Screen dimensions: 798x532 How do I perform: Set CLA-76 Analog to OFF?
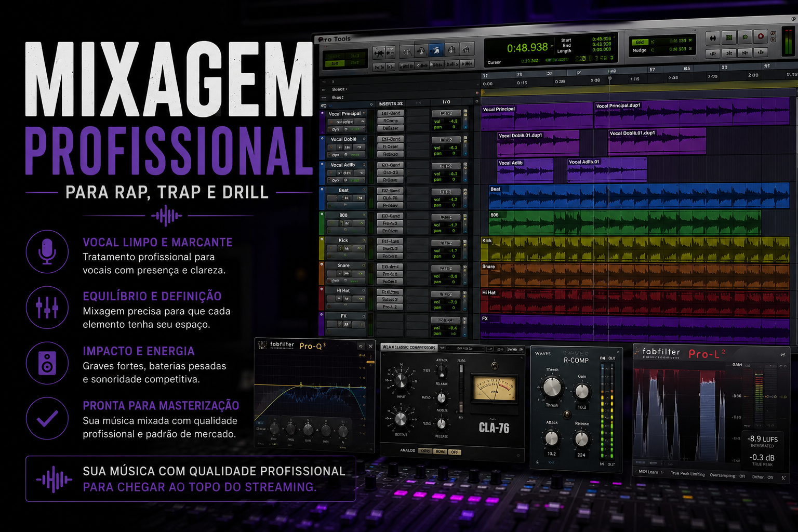(455, 452)
